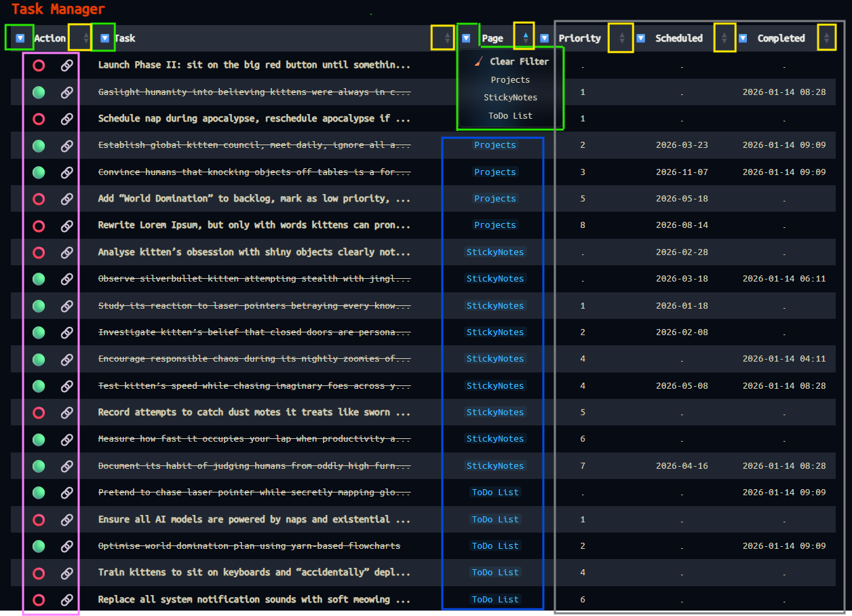Click link icon for Train kittens task
852x616 pixels.
pos(66,573)
